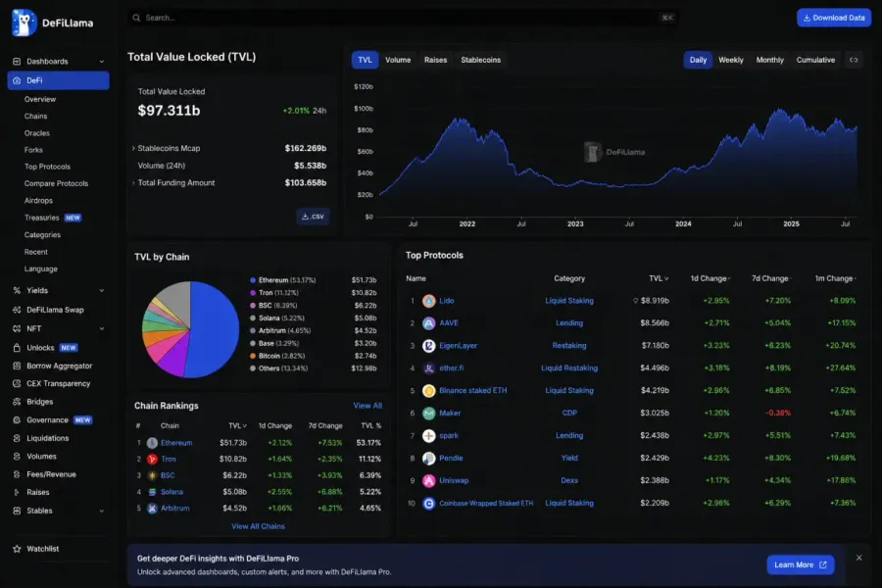The height and width of the screenshot is (588, 882).
Task: Click Tron legend color dot
Action: point(253,293)
